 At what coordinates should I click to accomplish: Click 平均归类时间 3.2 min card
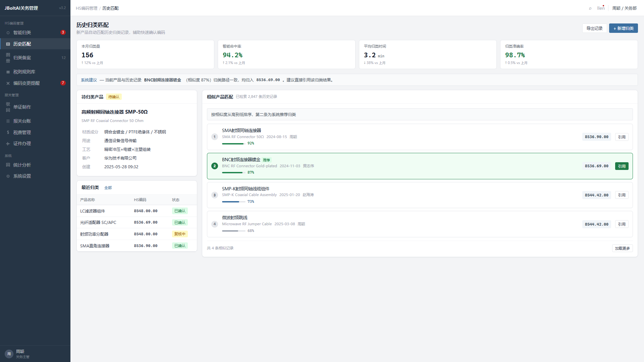[x=428, y=55]
